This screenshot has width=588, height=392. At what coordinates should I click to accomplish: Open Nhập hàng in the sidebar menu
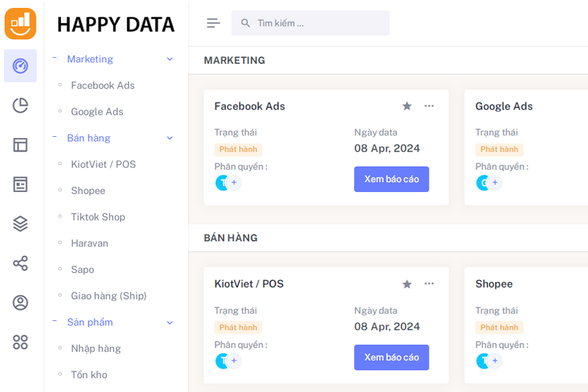pos(96,349)
